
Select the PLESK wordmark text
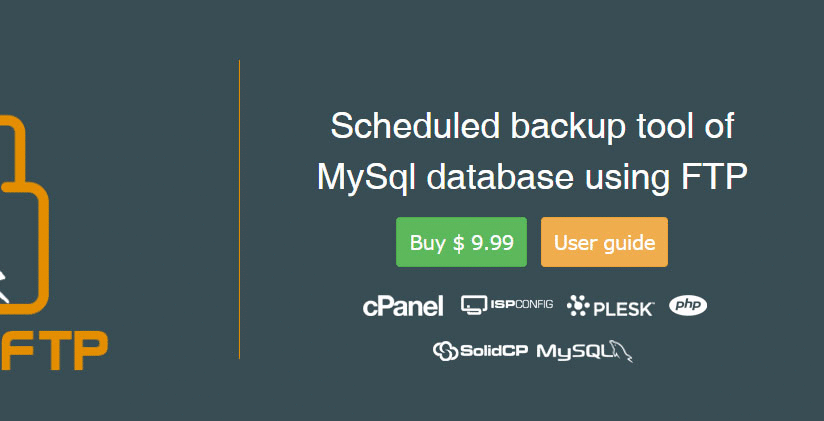[x=624, y=308]
